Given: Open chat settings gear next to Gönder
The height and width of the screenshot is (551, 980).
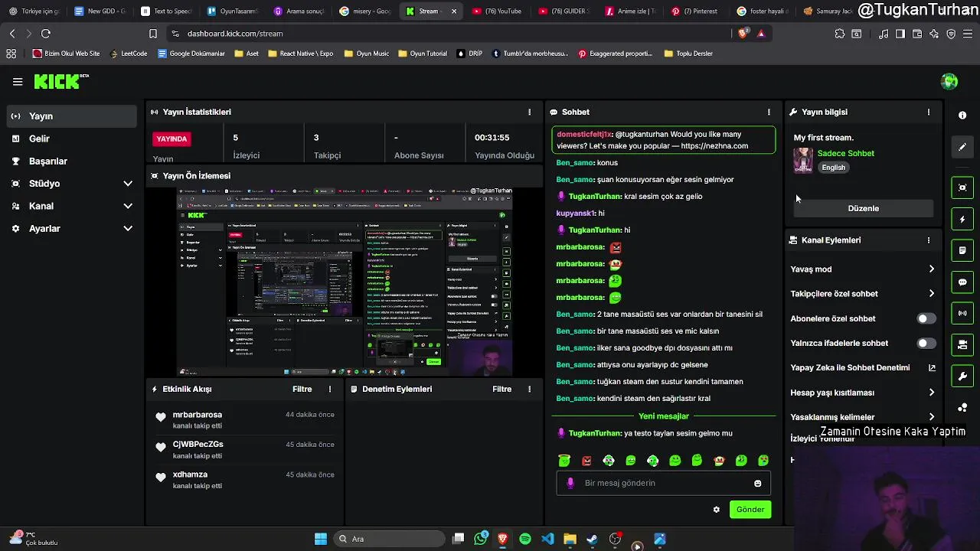Looking at the screenshot, I should 717,510.
